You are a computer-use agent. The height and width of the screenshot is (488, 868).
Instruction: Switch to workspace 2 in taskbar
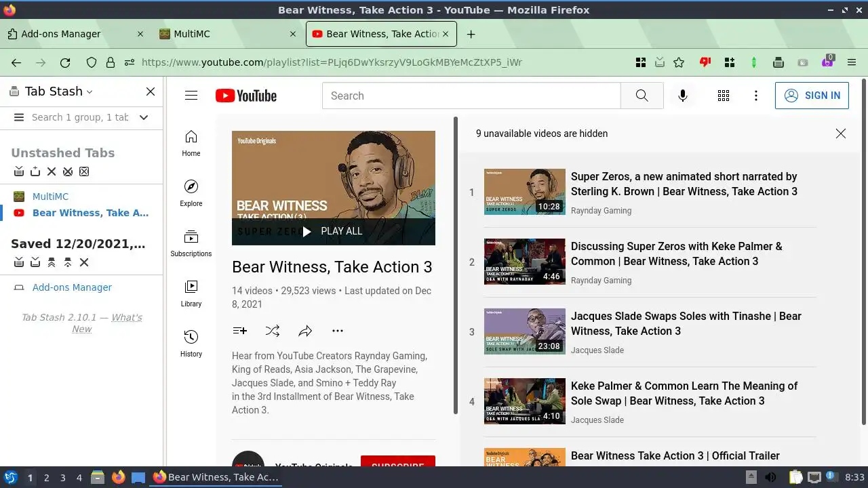pyautogui.click(x=46, y=478)
